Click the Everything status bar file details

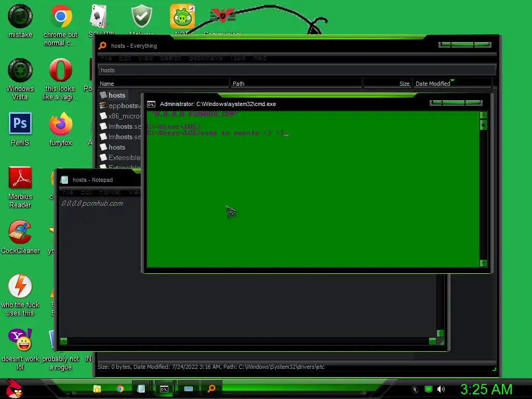(x=211, y=367)
